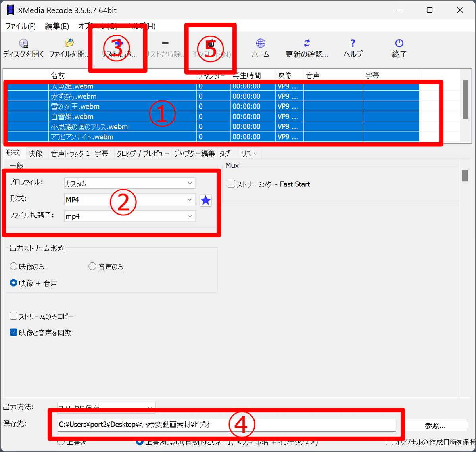Enable the ストリームのみコピー checkbox
476x452 pixels.
tap(13, 316)
